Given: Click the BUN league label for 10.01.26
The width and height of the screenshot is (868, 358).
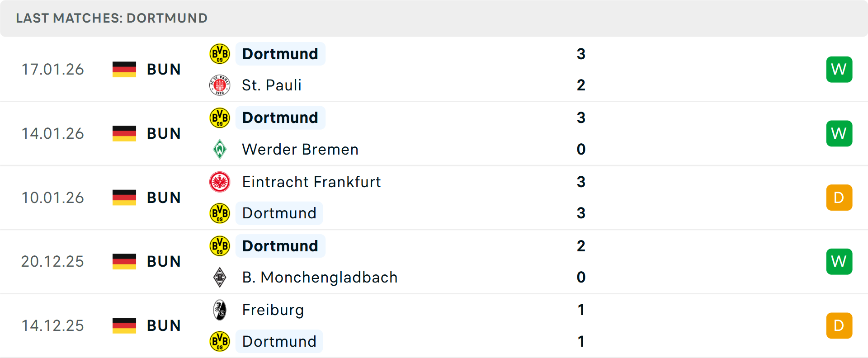Looking at the screenshot, I should (x=164, y=198).
